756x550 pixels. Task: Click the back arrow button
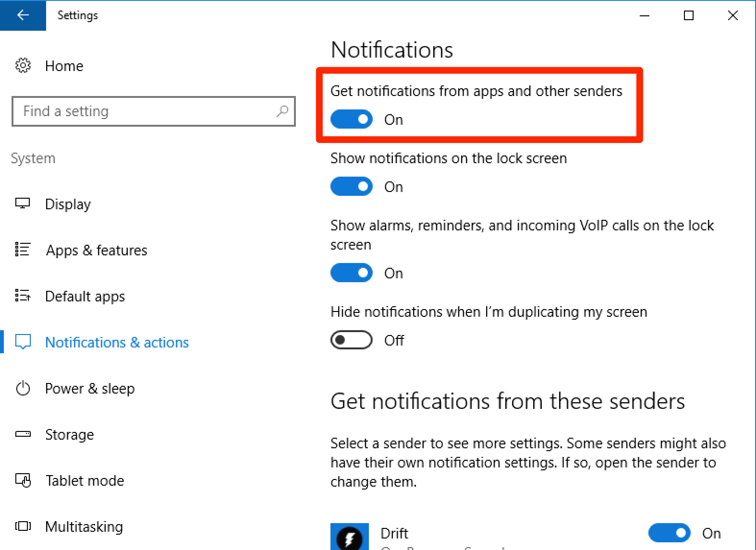click(23, 15)
